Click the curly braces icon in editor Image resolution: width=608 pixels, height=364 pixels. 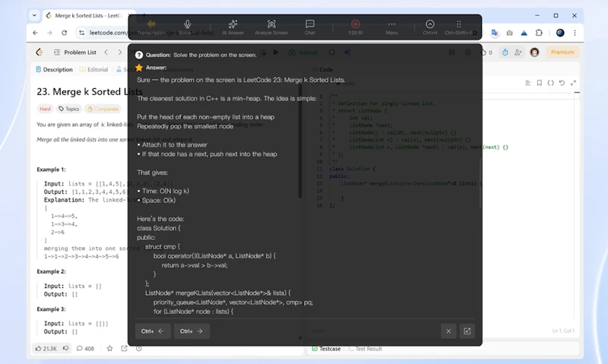click(550, 83)
